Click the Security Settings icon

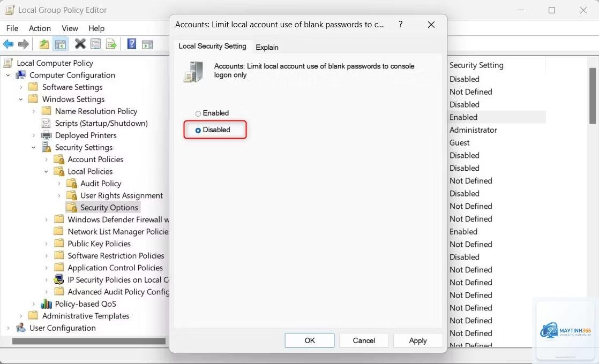[47, 147]
